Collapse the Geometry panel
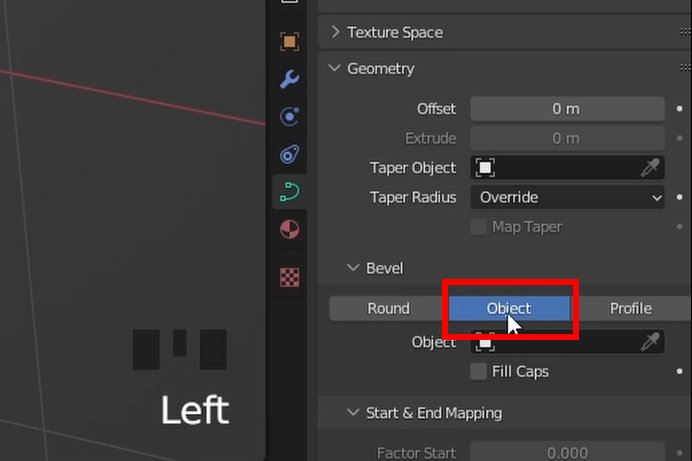 (x=335, y=68)
